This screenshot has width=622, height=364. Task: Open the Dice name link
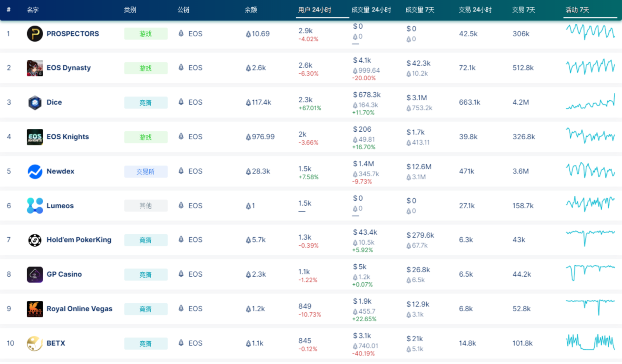(54, 102)
